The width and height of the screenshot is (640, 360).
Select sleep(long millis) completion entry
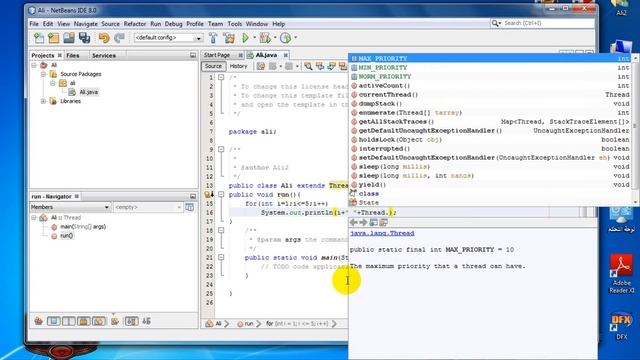[x=491, y=167]
